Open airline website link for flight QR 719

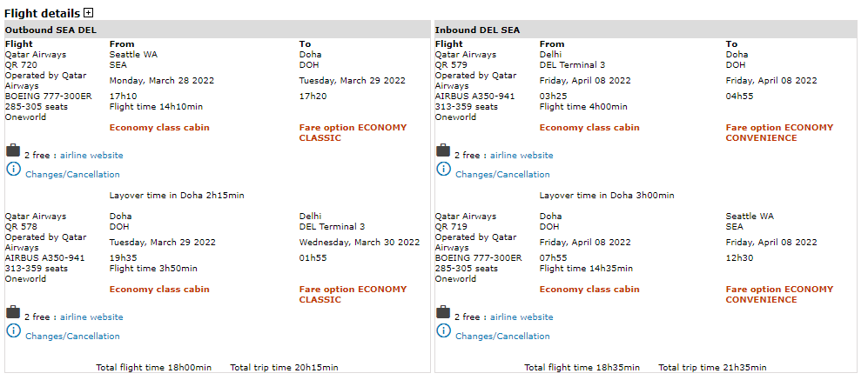[x=521, y=317]
